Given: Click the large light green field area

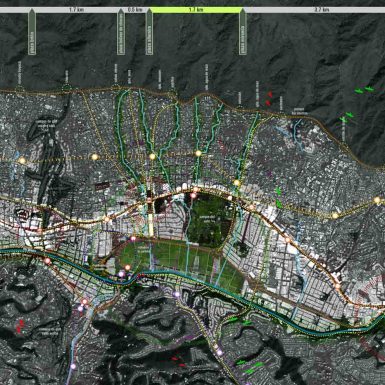Looking at the screenshot, I should click(x=182, y=262).
